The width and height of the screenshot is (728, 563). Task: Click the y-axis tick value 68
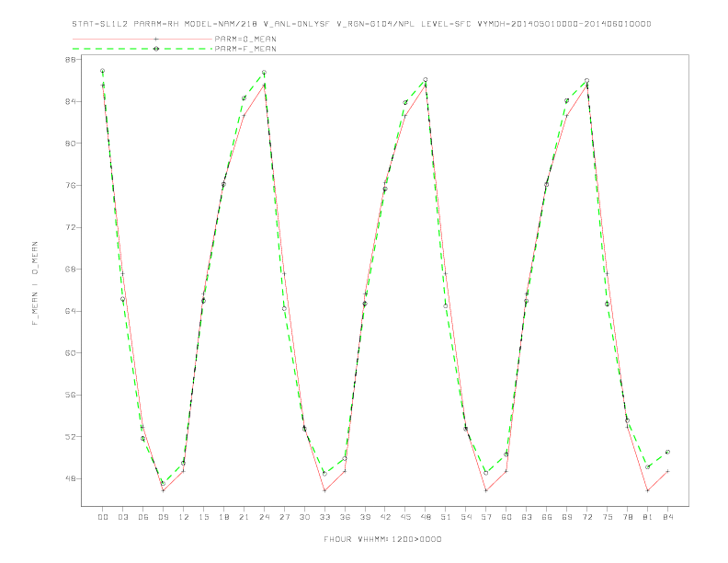tap(70, 269)
